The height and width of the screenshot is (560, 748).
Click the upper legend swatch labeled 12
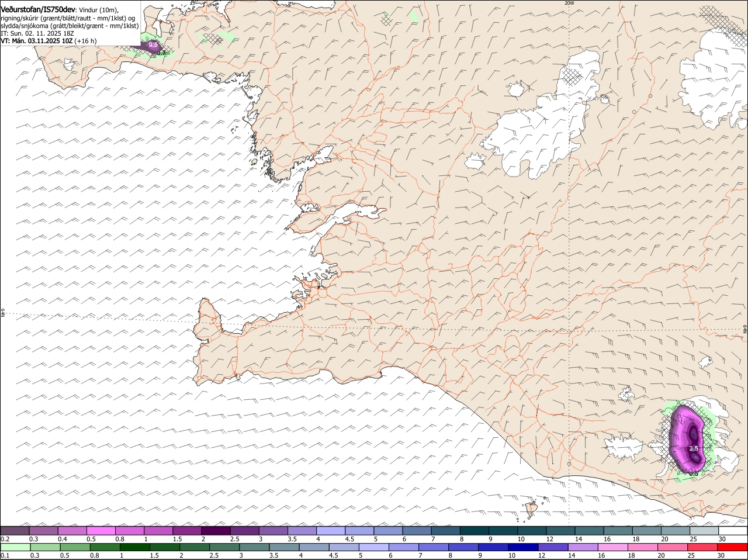(562, 531)
